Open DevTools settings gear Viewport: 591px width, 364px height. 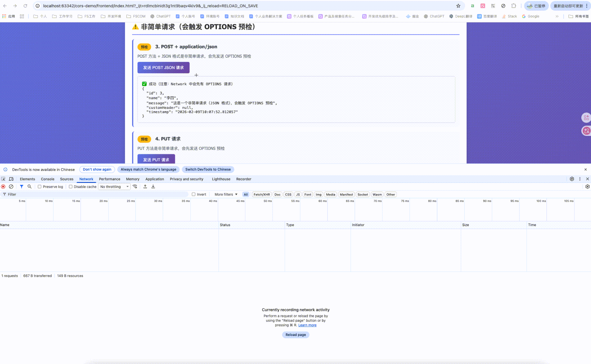[x=572, y=179]
